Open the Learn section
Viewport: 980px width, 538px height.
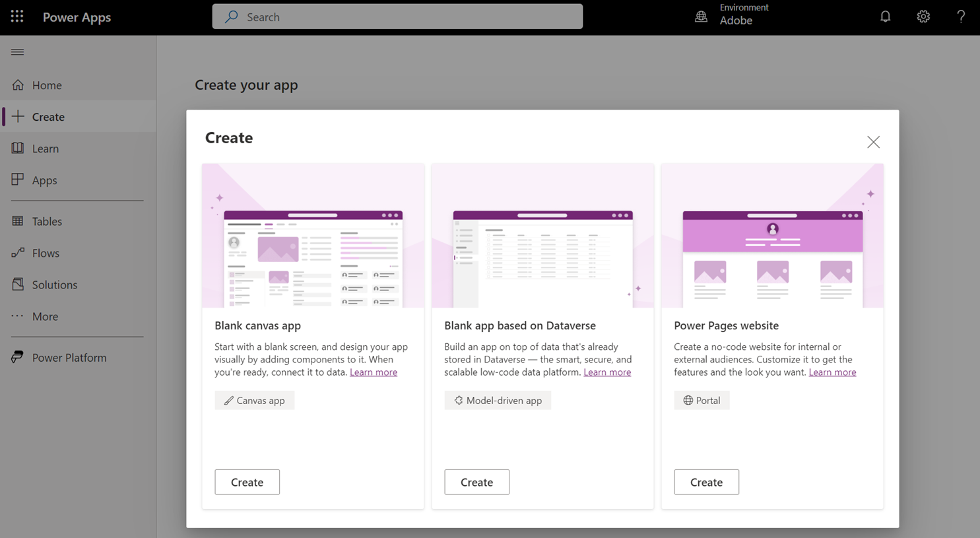click(x=43, y=148)
